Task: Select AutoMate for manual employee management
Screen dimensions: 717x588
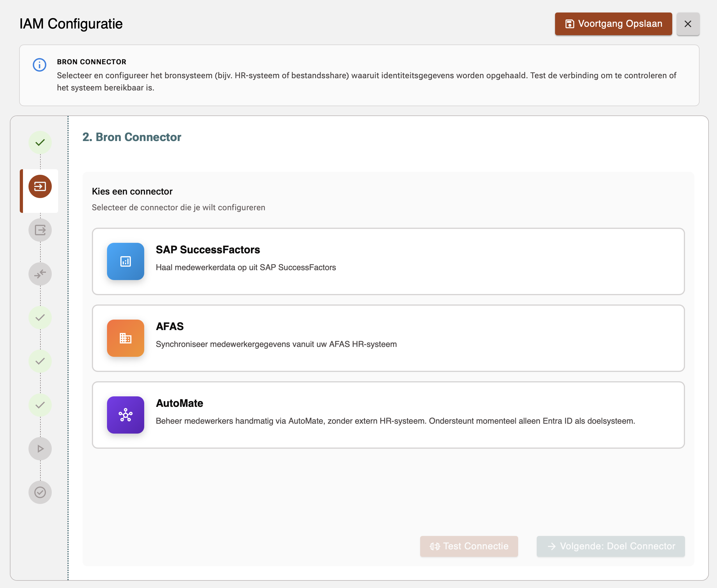Action: [388, 415]
